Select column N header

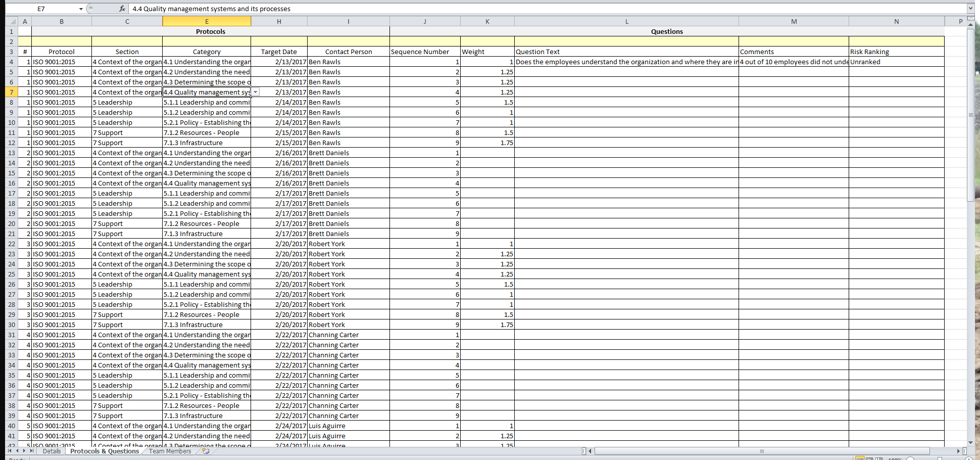point(897,21)
